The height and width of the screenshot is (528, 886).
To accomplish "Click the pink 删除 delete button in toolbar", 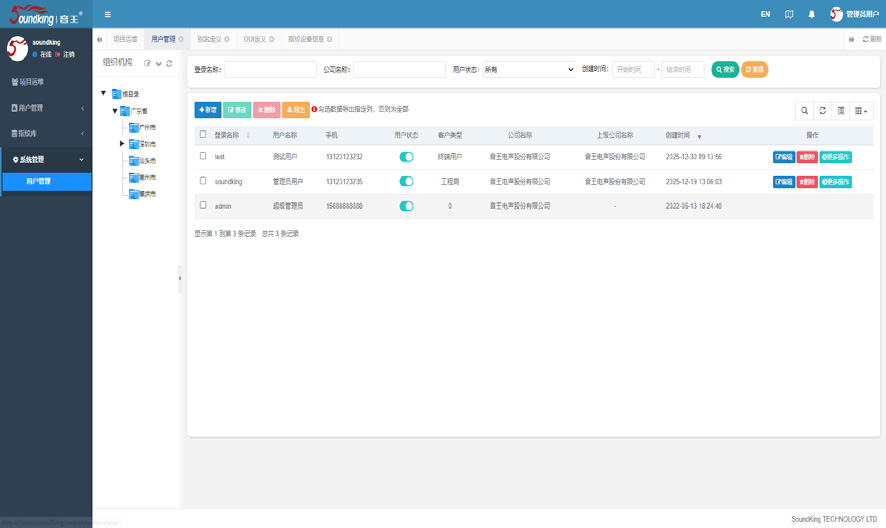I will [266, 110].
